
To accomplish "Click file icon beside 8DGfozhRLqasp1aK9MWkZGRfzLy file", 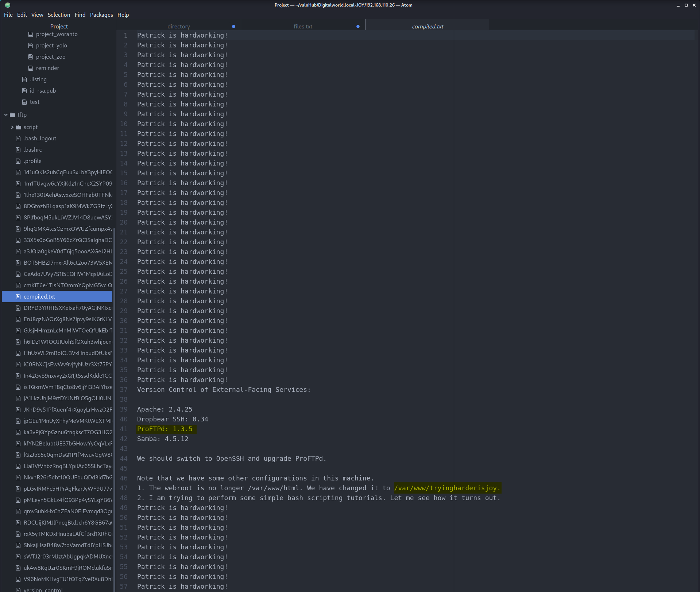I will 18,206.
